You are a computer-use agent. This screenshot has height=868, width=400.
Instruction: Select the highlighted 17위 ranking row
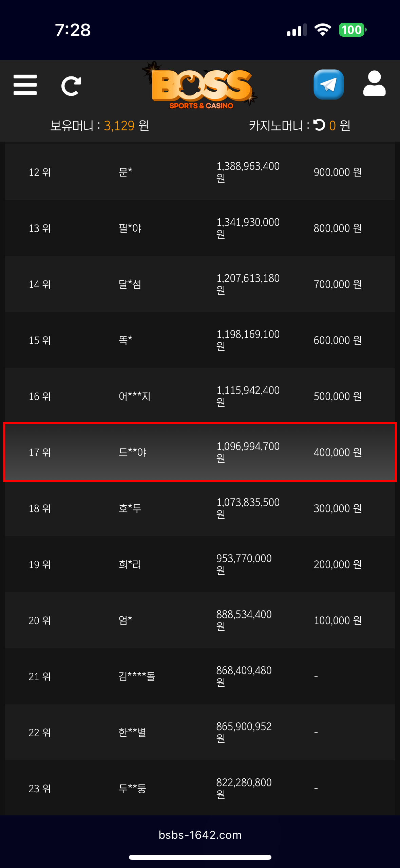point(200,452)
